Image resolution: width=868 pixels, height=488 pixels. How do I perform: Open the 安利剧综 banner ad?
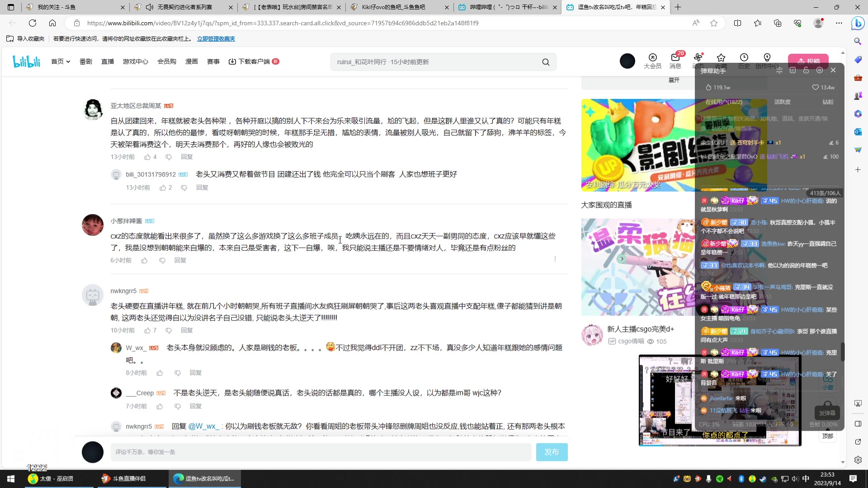[x=638, y=145]
